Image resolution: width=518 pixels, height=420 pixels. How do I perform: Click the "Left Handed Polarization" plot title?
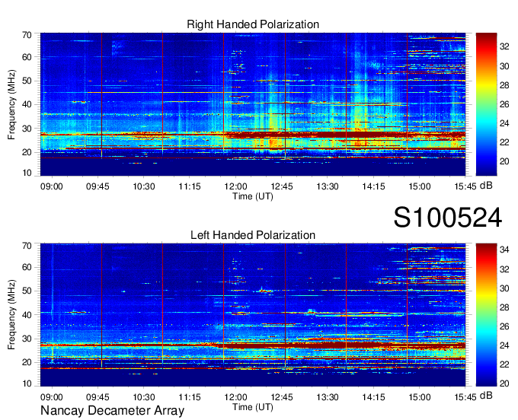click(253, 235)
